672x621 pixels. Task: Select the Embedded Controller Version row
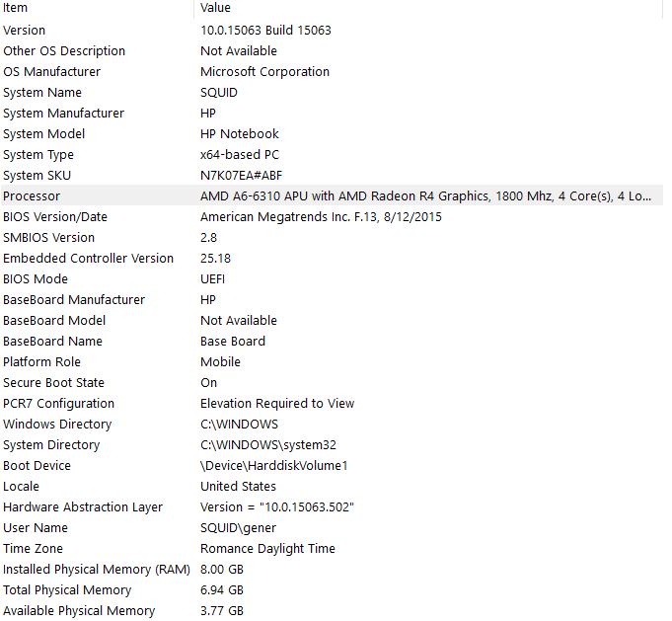pos(332,259)
